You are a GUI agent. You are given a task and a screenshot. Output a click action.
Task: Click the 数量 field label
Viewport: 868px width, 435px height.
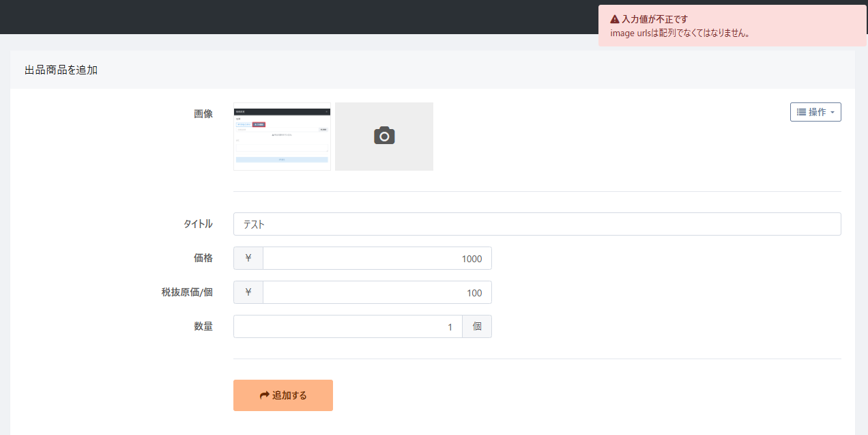pos(203,326)
